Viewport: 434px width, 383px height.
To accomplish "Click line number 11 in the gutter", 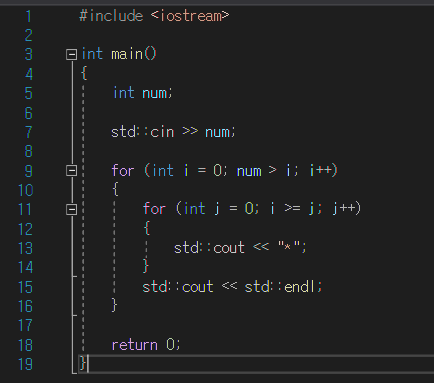I will pyautogui.click(x=25, y=210).
